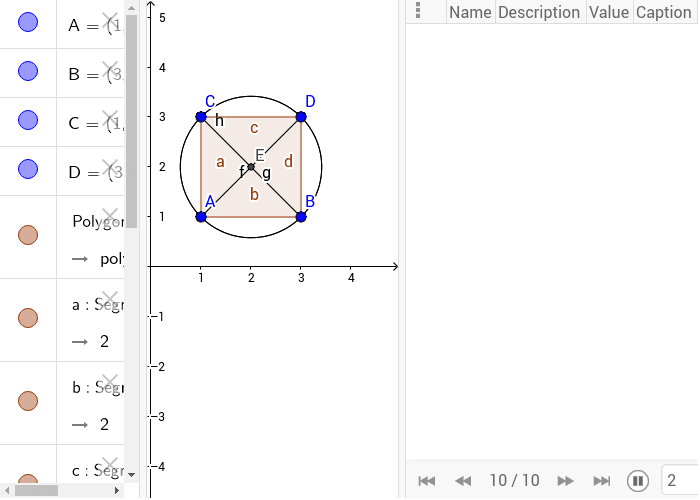This screenshot has height=500, width=700.
Task: Delete segment a row with X icon
Action: pos(110,299)
